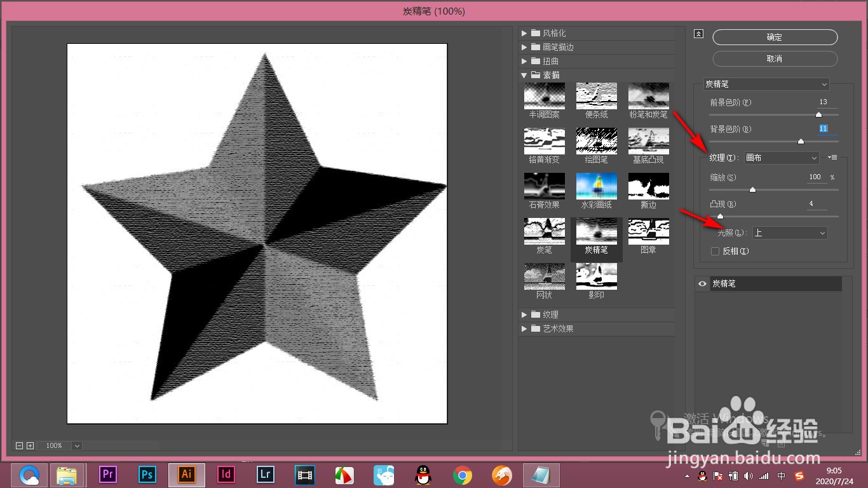Show hidden system tray icons

[x=686, y=475]
